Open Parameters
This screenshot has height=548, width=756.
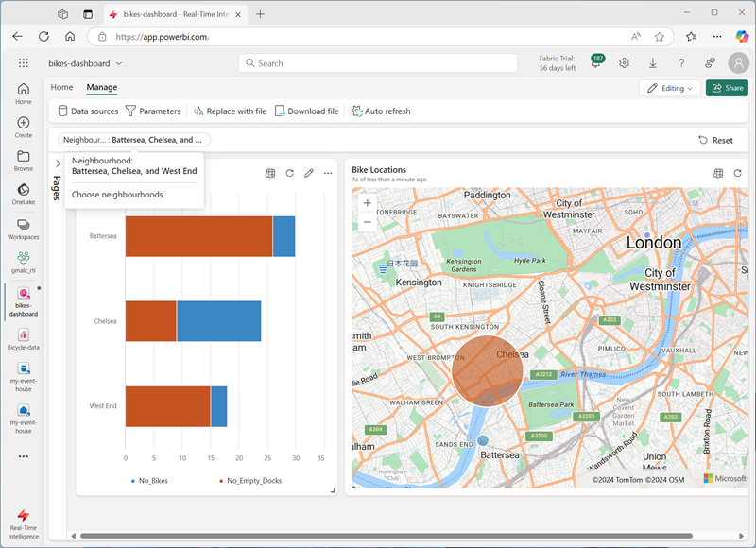153,111
